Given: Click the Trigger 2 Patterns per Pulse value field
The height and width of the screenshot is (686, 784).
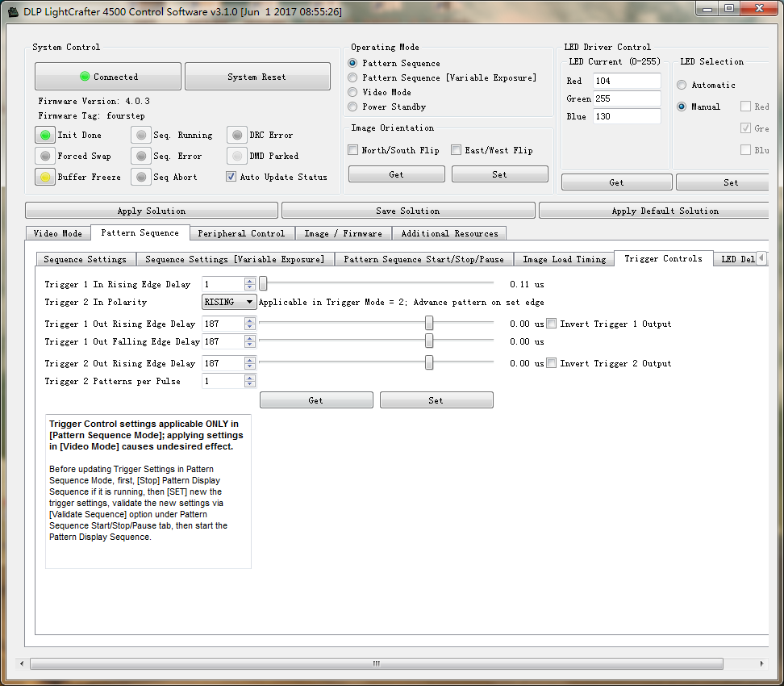Looking at the screenshot, I should coord(223,381).
